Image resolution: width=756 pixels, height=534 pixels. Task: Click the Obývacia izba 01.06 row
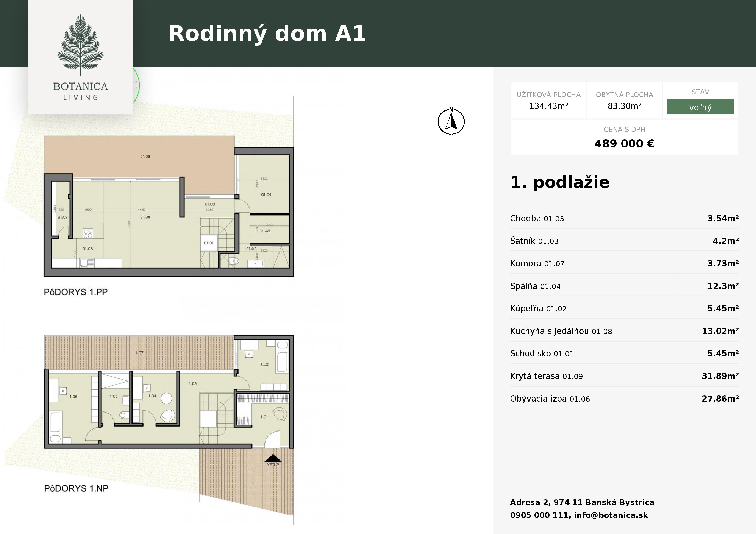(x=624, y=398)
